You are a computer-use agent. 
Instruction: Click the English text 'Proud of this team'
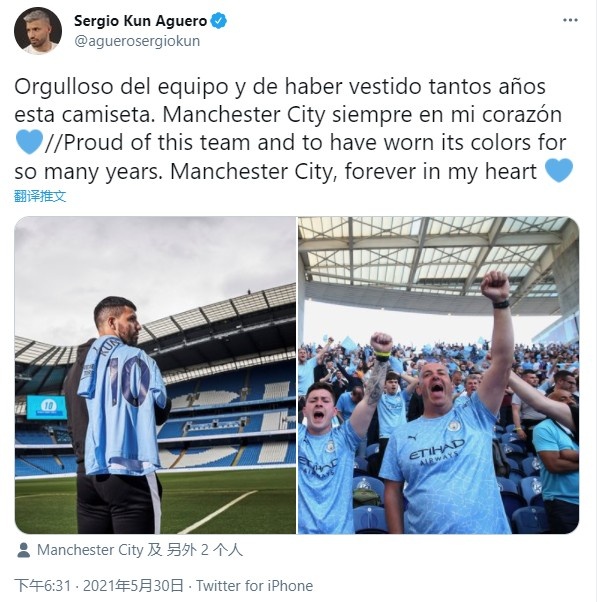tap(156, 142)
